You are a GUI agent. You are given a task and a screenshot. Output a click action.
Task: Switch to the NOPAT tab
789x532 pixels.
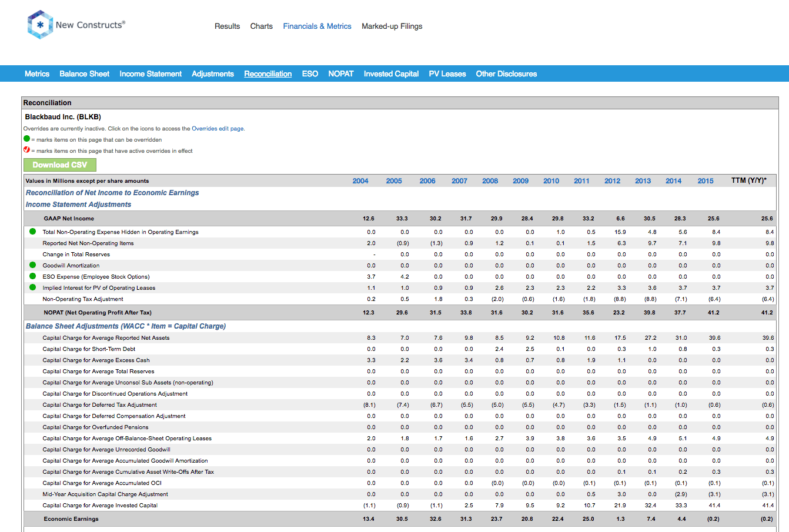[x=341, y=73]
